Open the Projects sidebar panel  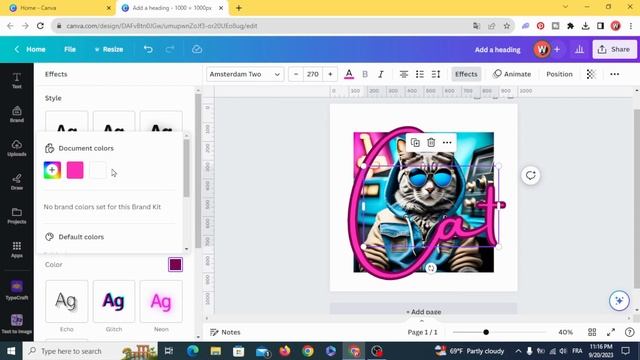point(17,216)
